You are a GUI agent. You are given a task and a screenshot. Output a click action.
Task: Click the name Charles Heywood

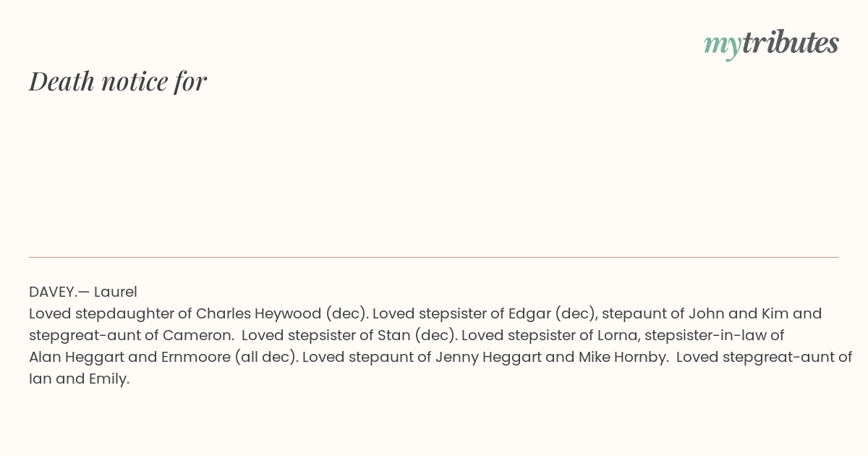258,313
